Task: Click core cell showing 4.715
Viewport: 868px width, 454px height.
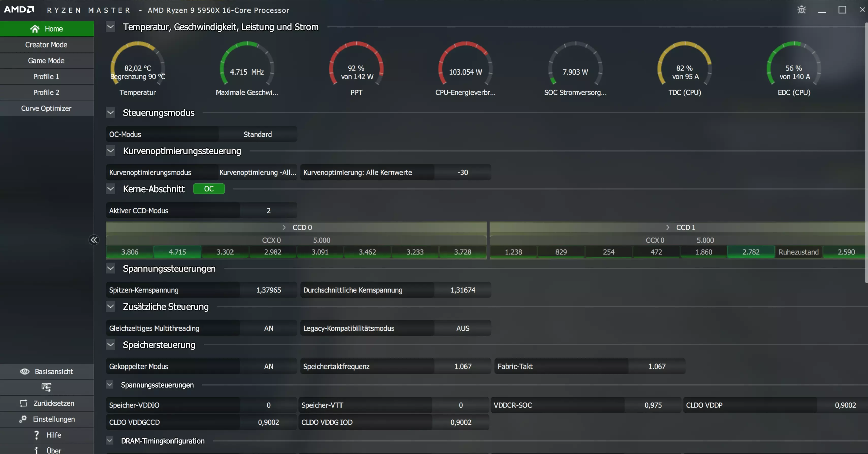Action: tap(178, 252)
